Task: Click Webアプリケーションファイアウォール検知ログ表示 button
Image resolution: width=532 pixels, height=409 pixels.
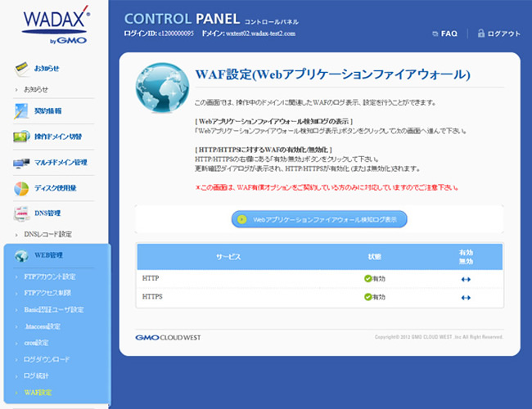Action: [x=319, y=219]
